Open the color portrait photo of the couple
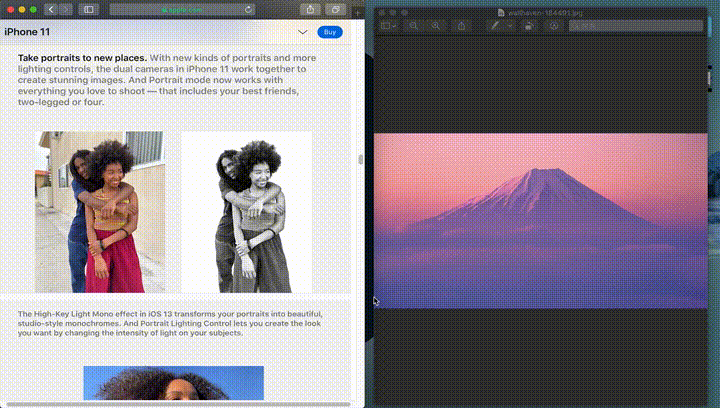 tap(100, 212)
